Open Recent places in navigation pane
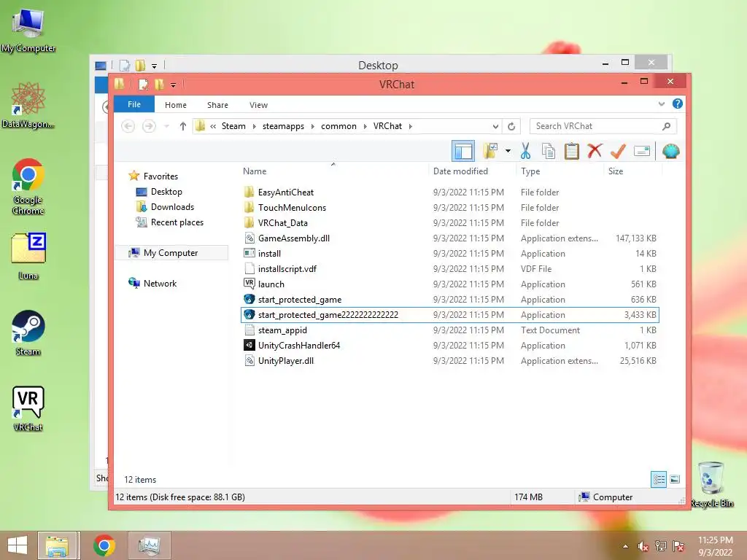Viewport: 747px width, 560px height. [x=177, y=222]
